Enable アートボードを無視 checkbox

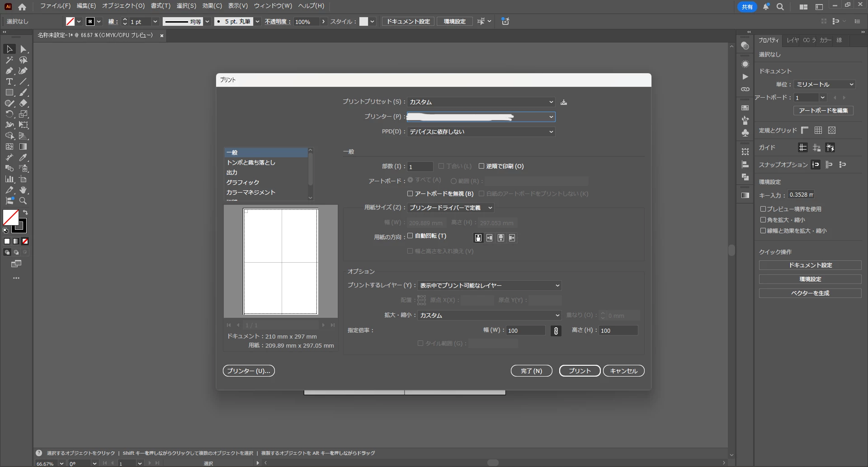[x=410, y=193]
